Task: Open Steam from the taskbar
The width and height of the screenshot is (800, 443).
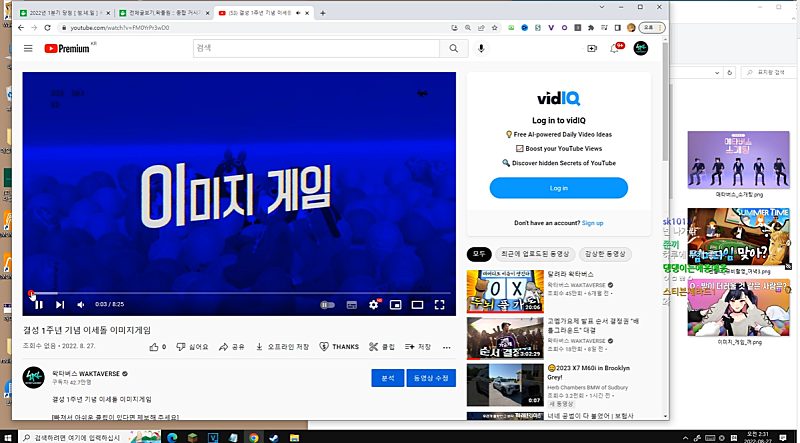Action: tap(274, 437)
